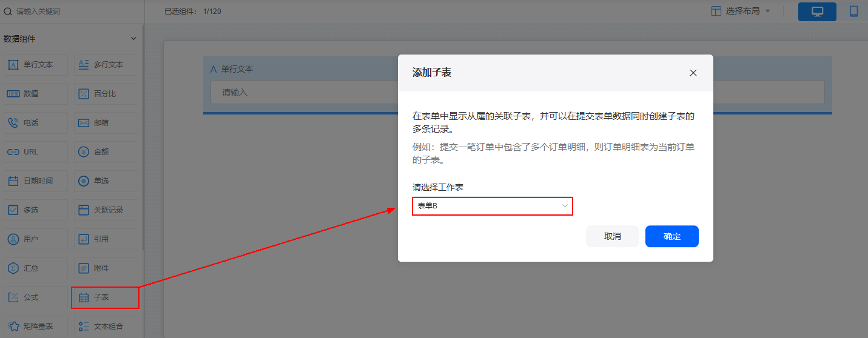This screenshot has height=338, width=868.
Task: Click the 请选择工作表 label
Action: coord(438,187)
